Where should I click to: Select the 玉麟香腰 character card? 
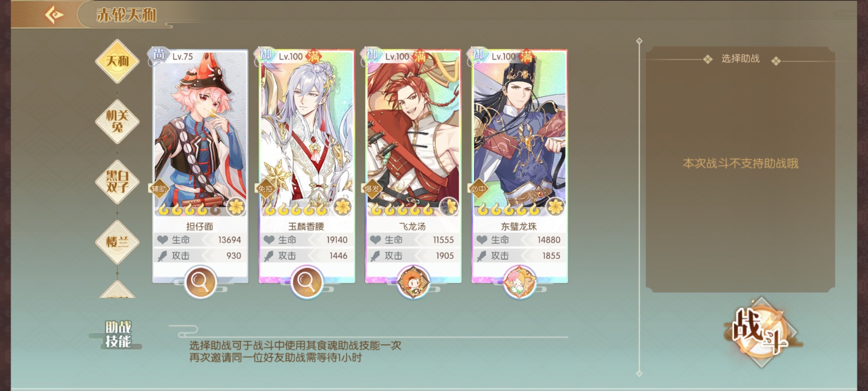tap(307, 166)
